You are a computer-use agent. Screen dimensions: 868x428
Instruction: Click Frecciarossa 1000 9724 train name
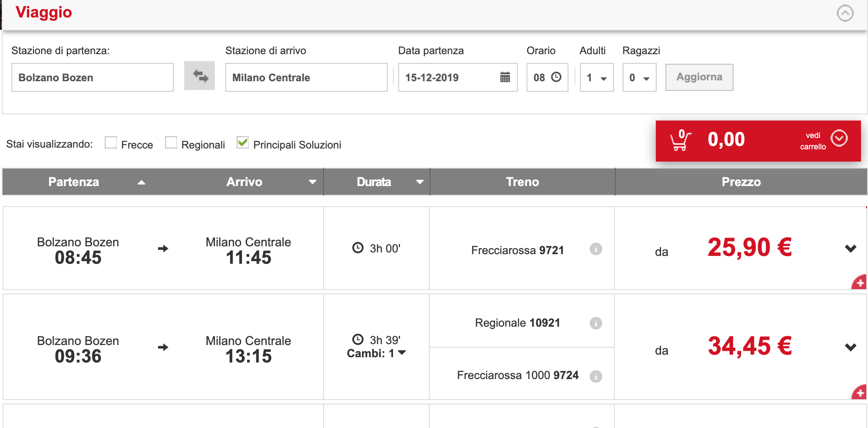click(x=517, y=375)
